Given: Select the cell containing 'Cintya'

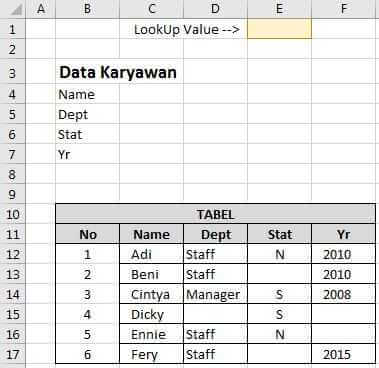Looking at the screenshot, I should tap(151, 294).
